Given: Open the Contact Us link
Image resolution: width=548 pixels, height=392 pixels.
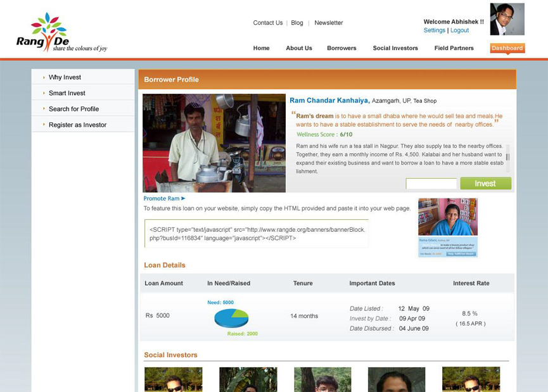Looking at the screenshot, I should tap(268, 23).
